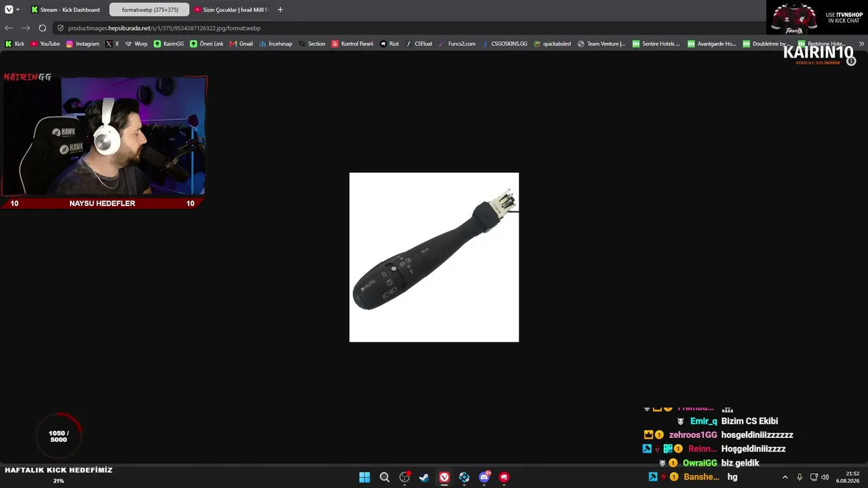Reload the current page
Screen dimensions: 868x488
click(42, 28)
